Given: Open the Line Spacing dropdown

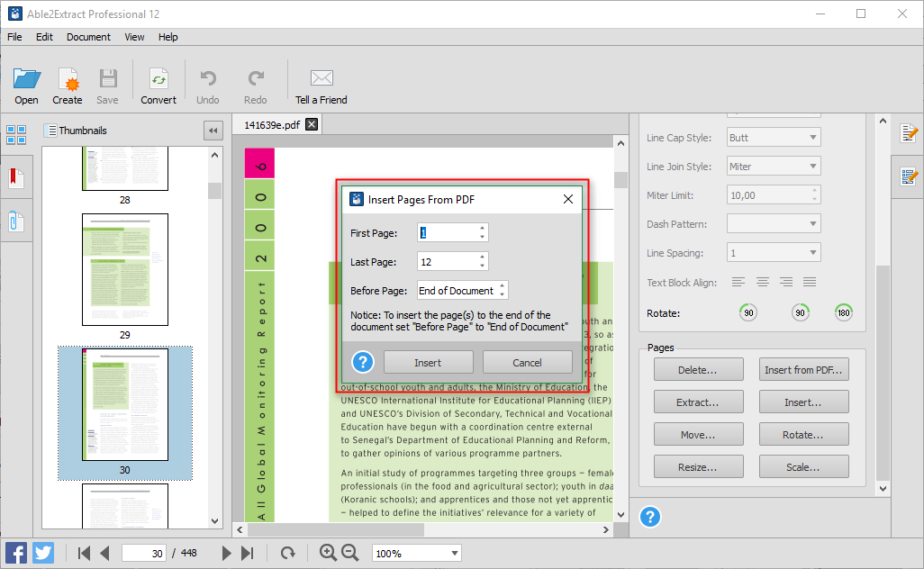Looking at the screenshot, I should 774,253.
